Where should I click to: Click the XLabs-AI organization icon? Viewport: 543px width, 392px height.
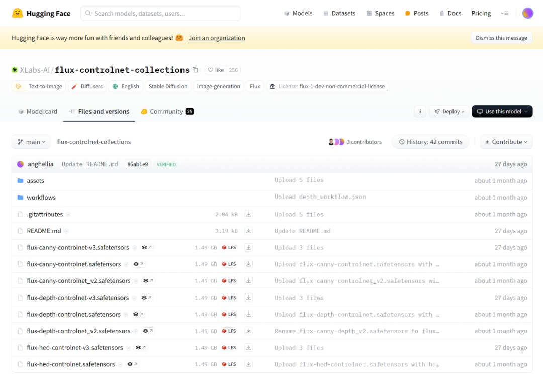[x=15, y=70]
